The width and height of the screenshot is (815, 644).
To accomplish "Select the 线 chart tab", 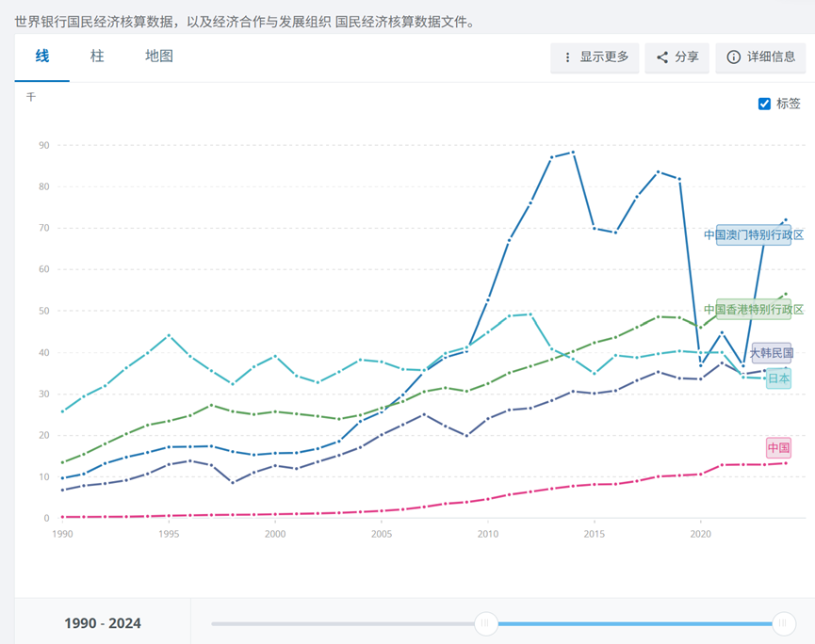I will pyautogui.click(x=42, y=56).
